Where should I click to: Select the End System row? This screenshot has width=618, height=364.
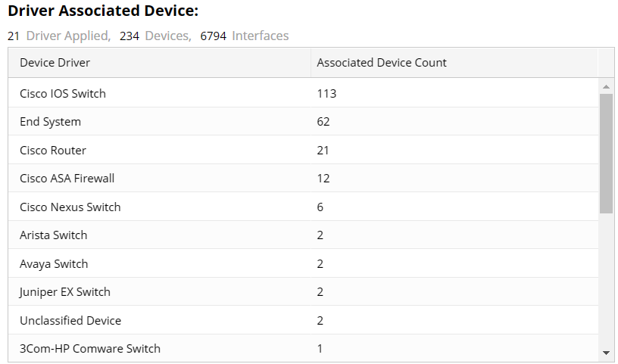click(x=50, y=122)
